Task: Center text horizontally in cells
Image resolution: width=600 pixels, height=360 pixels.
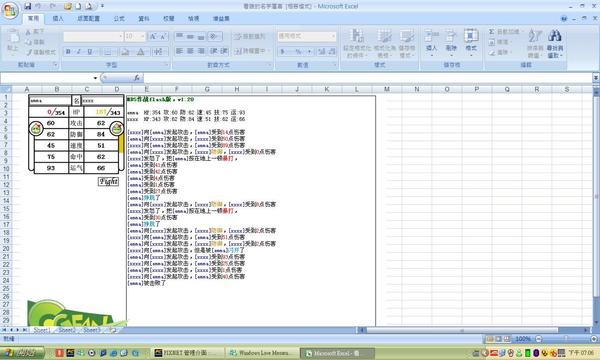Action: tap(190, 51)
